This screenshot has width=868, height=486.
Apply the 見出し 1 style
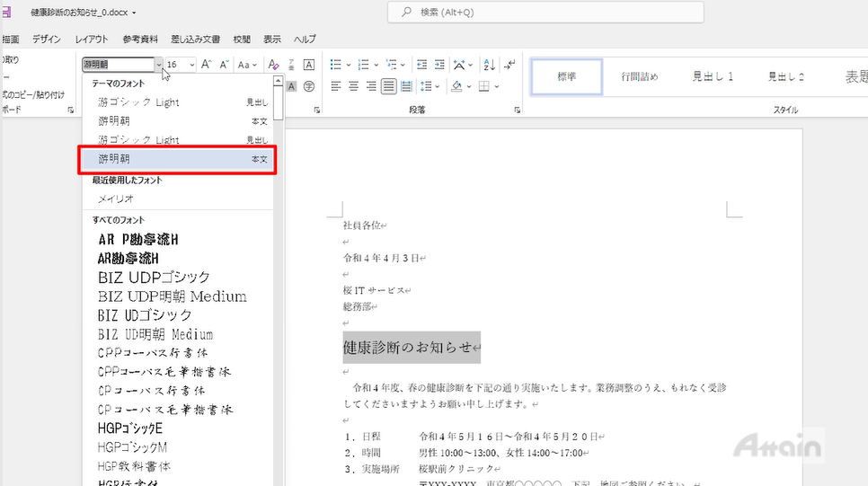click(713, 77)
